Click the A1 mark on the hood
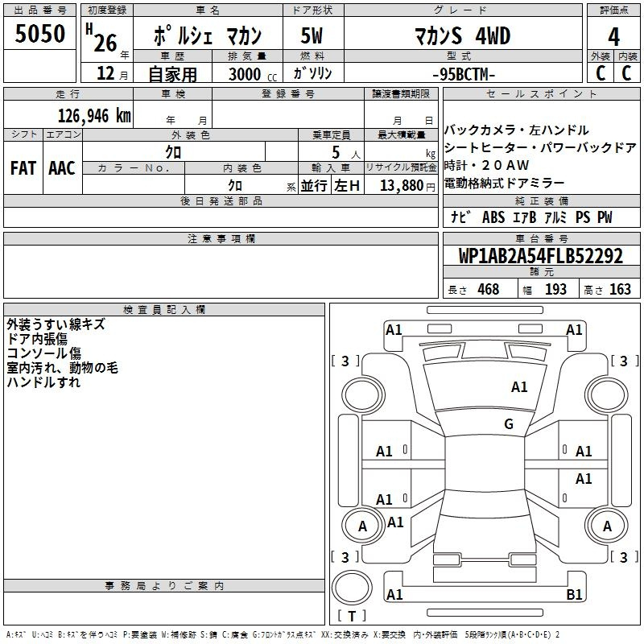The width and height of the screenshot is (644, 644). [519, 387]
